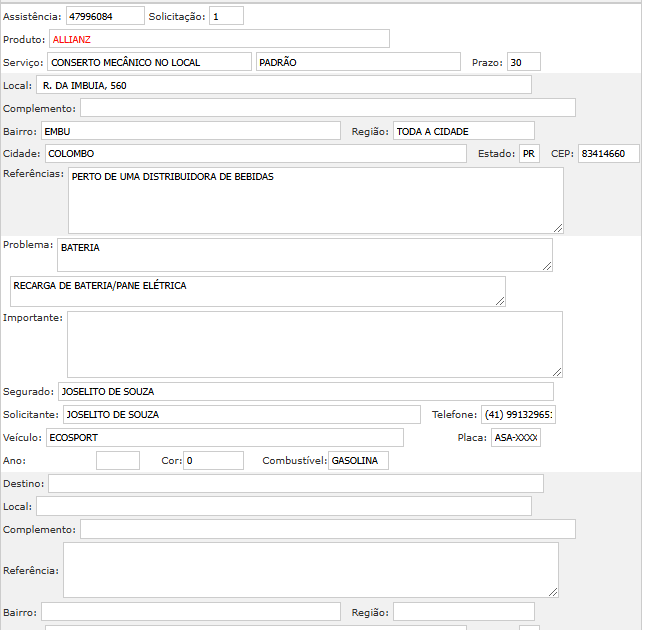Select the Prazo field
645x630 pixels.
523,62
